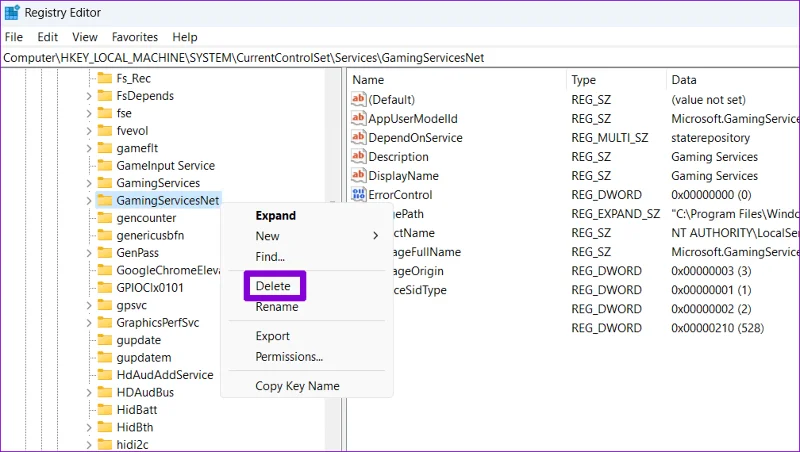Click the HdAudAddService folder icon
Viewport: 800px width, 452px height.
(x=105, y=374)
